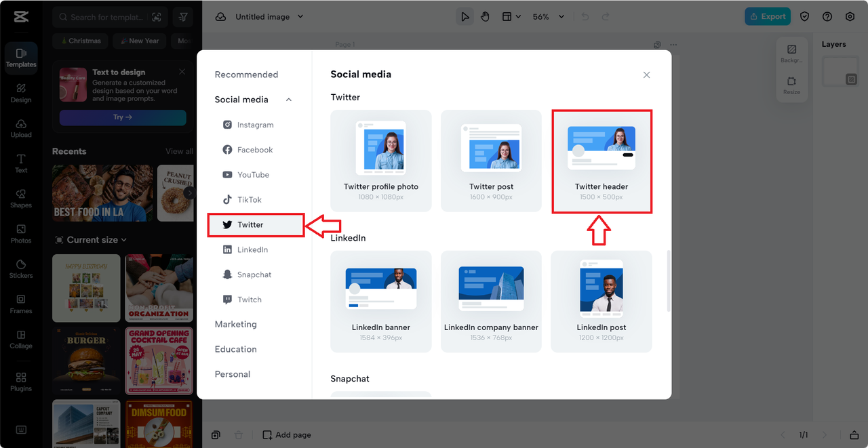Open the Marketing category
The width and height of the screenshot is (868, 448).
[x=236, y=325]
